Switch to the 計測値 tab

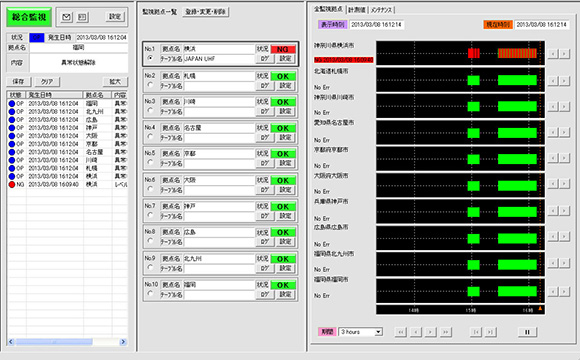click(357, 10)
